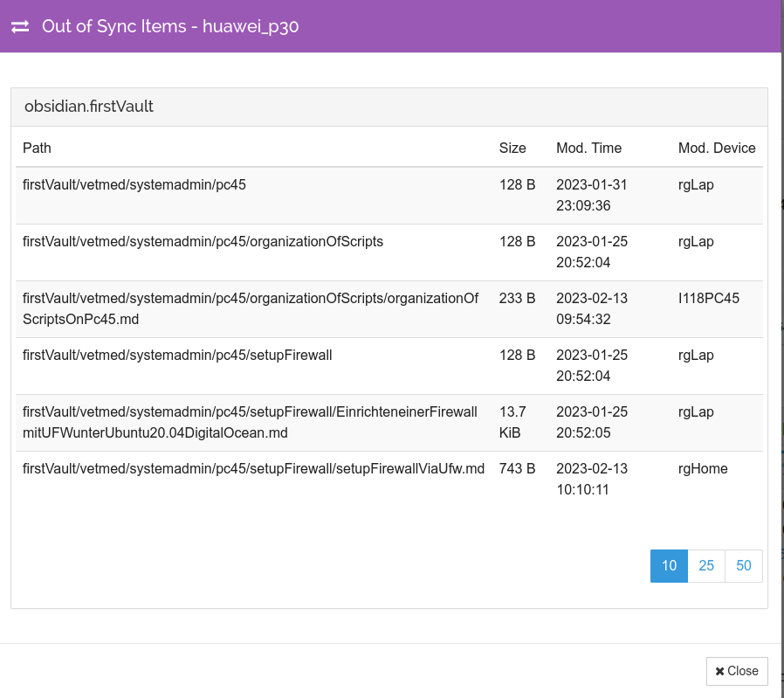
Task: Click the sync arrows icon in header
Action: click(x=20, y=26)
